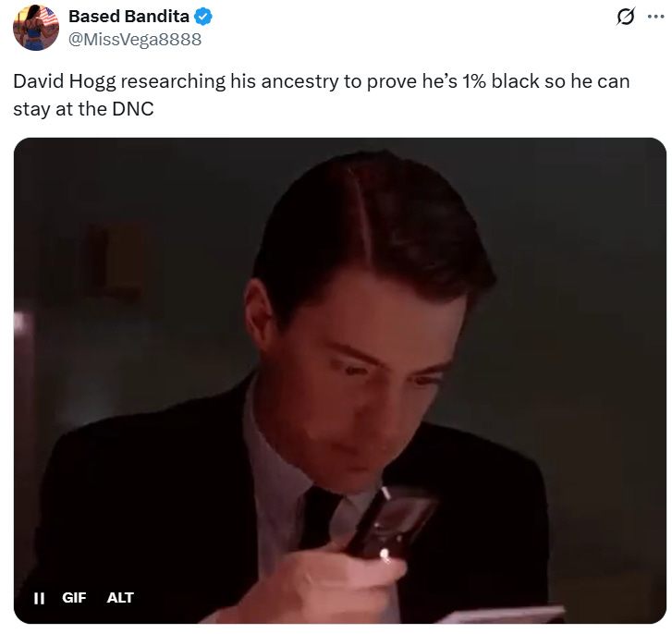Click the GIF label badge
Viewport: 672px width, 634px height.
point(74,598)
